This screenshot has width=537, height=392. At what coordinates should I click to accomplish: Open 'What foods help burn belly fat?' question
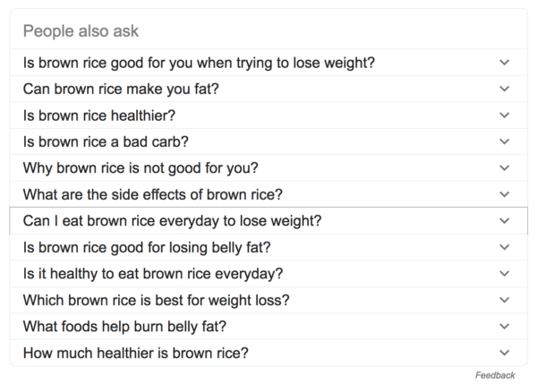pyautogui.click(x=124, y=327)
